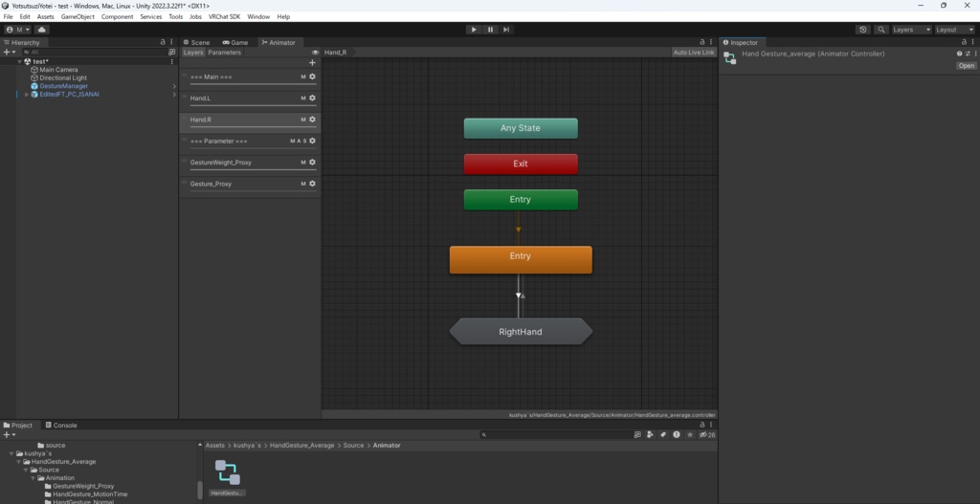Open the Window menu
Screen dimensions: 980x504
click(258, 17)
